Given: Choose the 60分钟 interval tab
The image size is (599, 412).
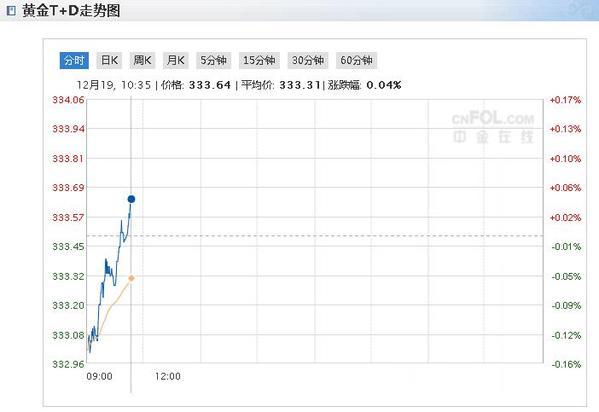Looking at the screenshot, I should tap(356, 60).
